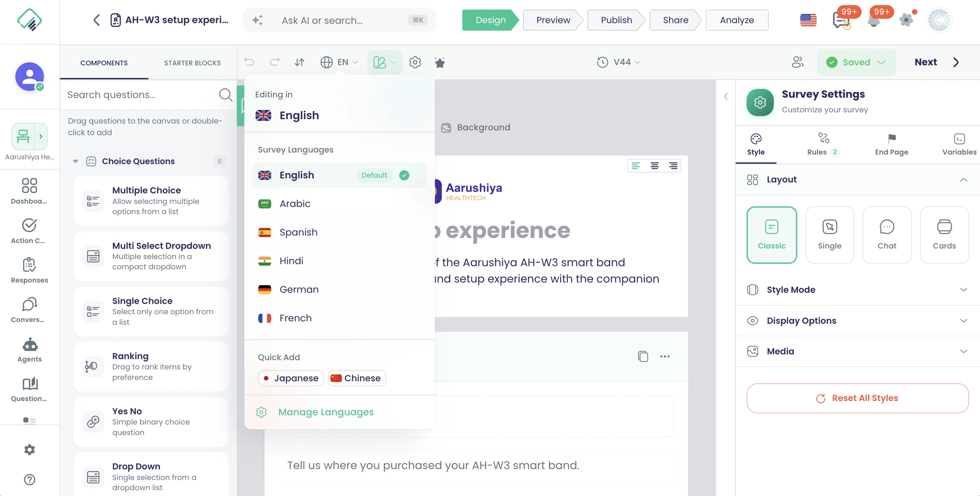Image resolution: width=980 pixels, height=496 pixels.
Task: Quick add the Chinese language
Action: (x=357, y=378)
